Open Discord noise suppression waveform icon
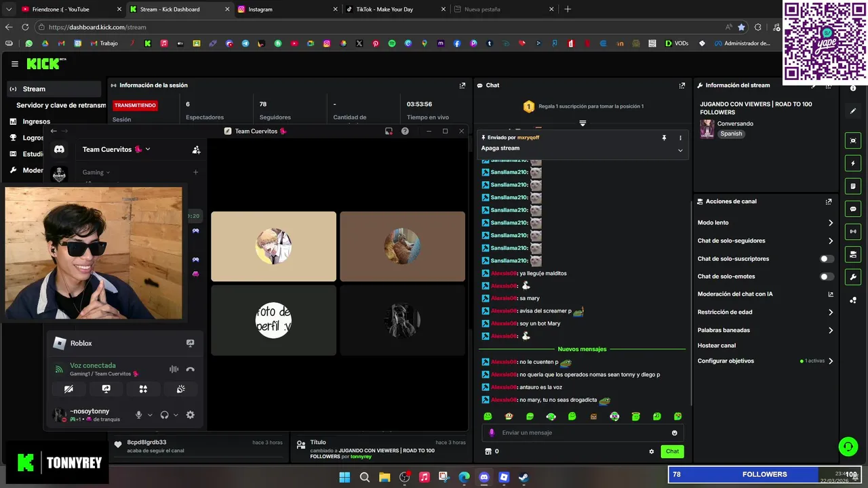This screenshot has width=868, height=488. pos(174,369)
